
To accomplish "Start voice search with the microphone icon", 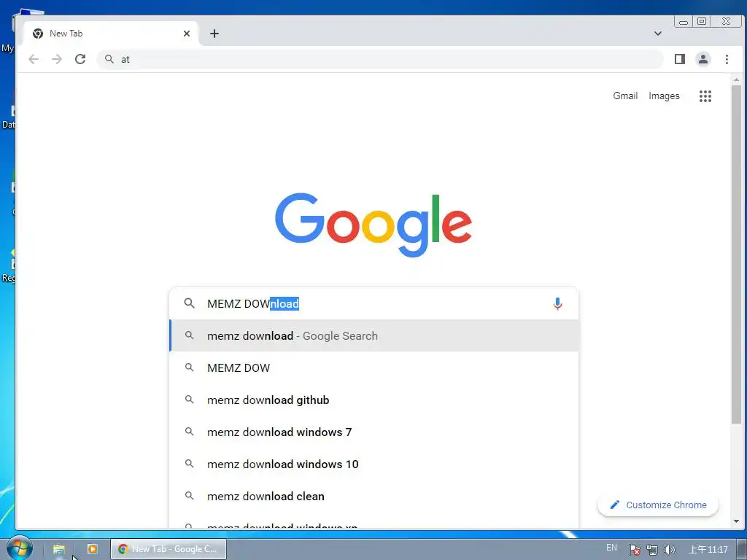I will pos(557,303).
